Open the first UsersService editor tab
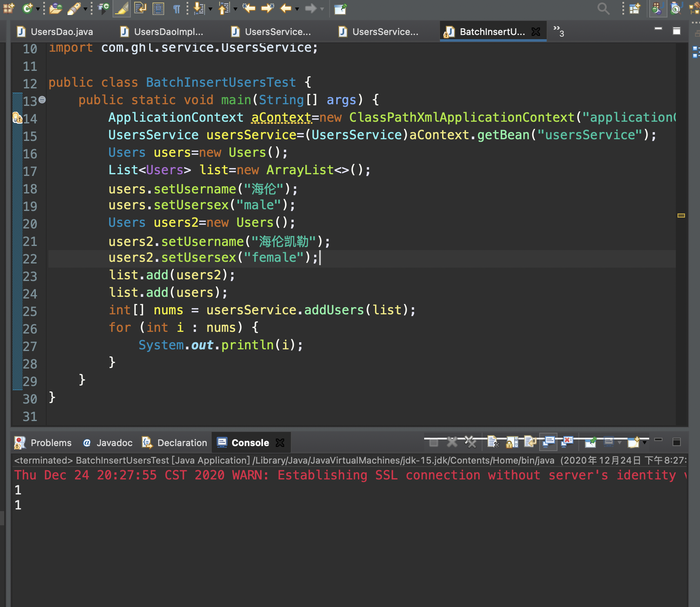700x607 pixels. click(x=272, y=32)
